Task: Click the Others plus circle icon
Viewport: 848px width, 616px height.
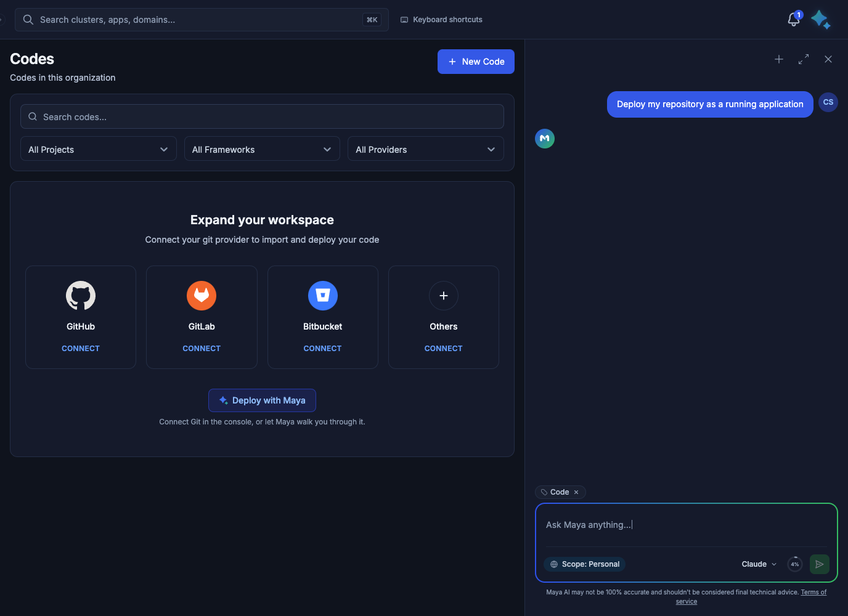Action: coord(444,296)
